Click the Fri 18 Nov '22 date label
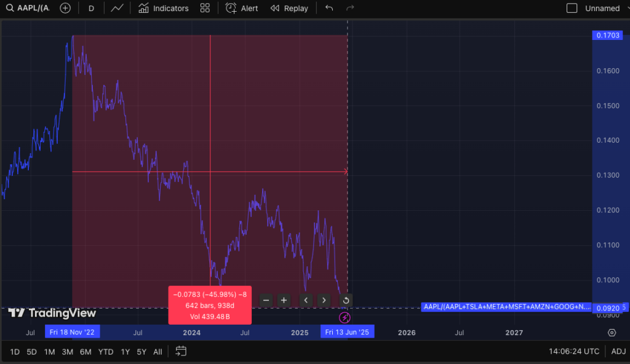The height and width of the screenshot is (364, 630). pos(73,332)
